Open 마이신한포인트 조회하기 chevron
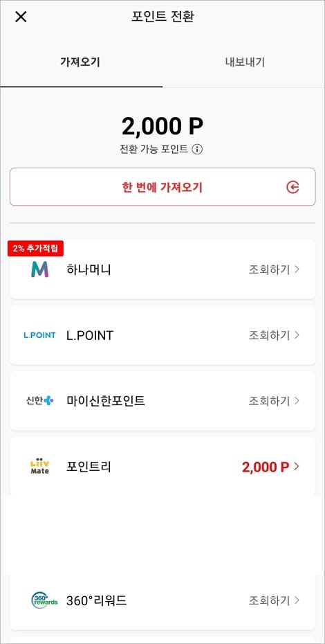Screen dimensions: 325x644 click(x=297, y=400)
